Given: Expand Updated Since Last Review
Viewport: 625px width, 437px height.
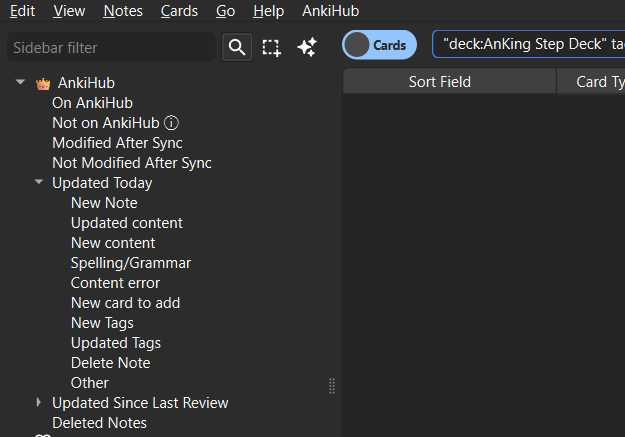Looking at the screenshot, I should [39, 402].
